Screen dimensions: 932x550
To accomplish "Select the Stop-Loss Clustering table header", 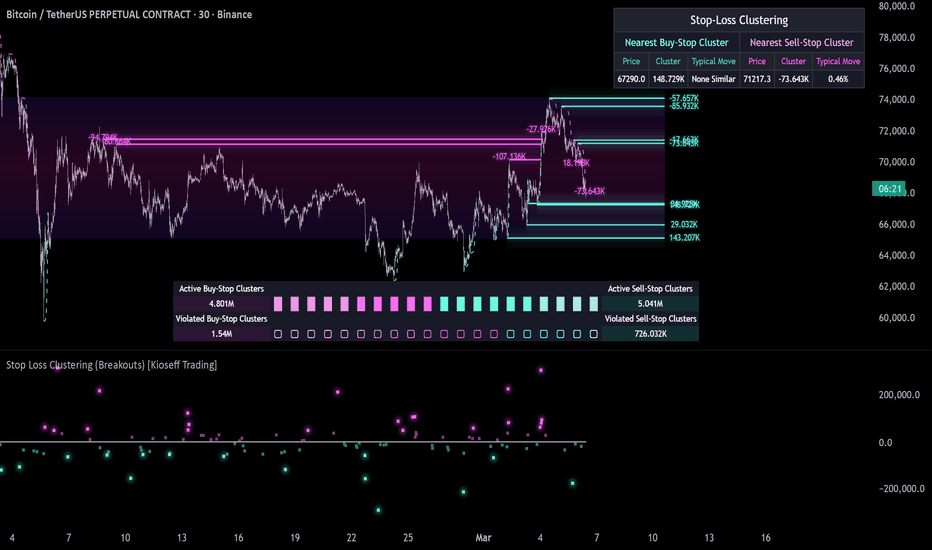I will coord(738,20).
